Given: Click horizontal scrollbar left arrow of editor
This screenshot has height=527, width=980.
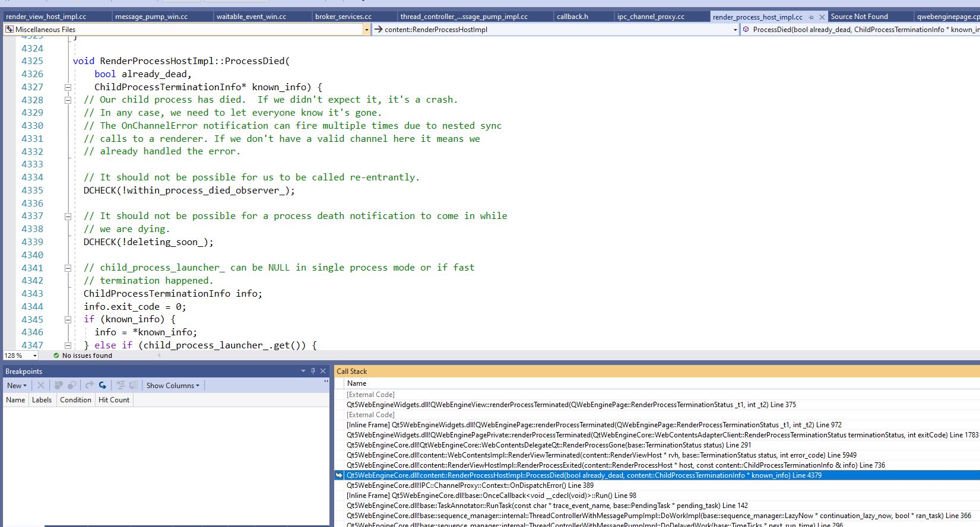Looking at the screenshot, I should tap(158, 355).
